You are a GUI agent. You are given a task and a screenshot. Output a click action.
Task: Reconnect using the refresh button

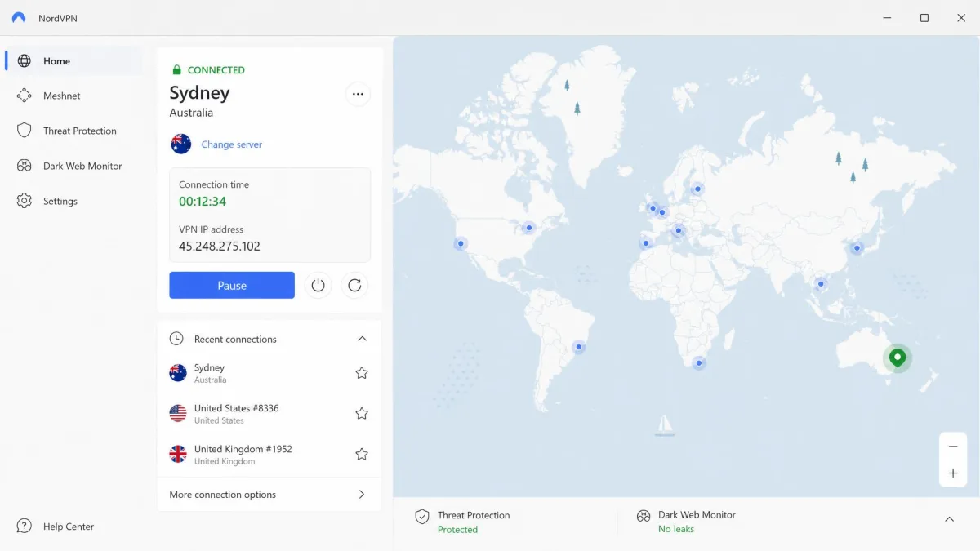click(354, 285)
